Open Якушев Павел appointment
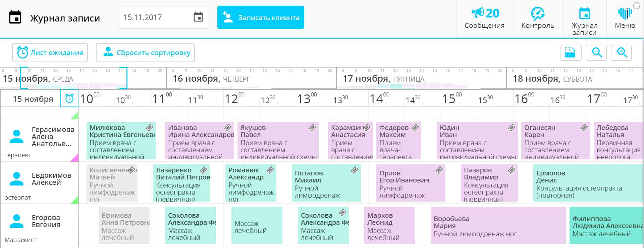 click(x=278, y=141)
